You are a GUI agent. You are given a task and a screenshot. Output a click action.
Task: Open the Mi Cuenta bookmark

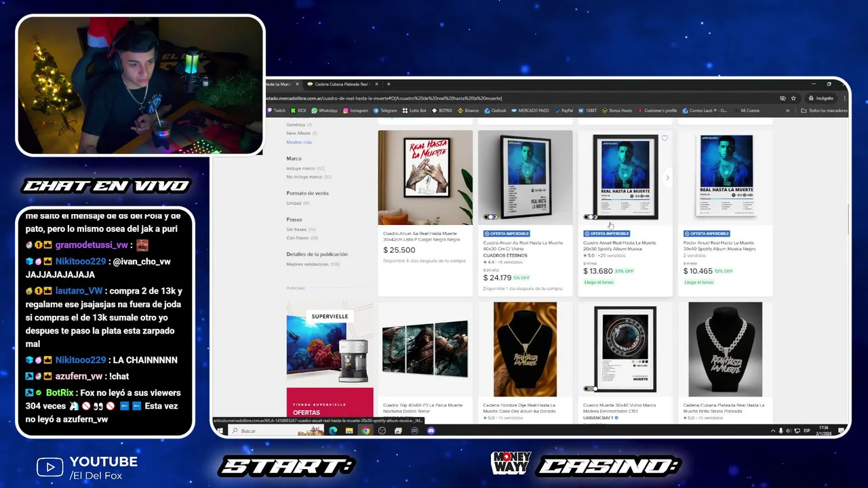(747, 110)
